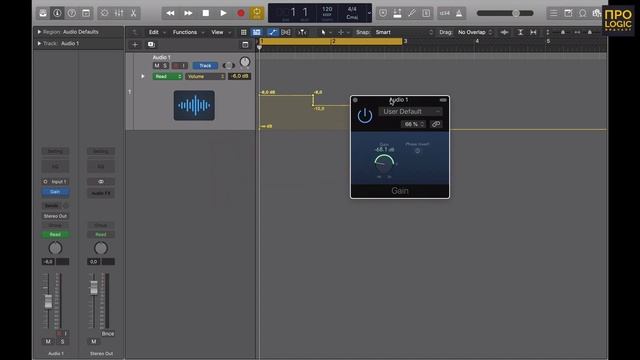
Task: Click Gain plugin slot in channel strip
Action: click(x=55, y=192)
